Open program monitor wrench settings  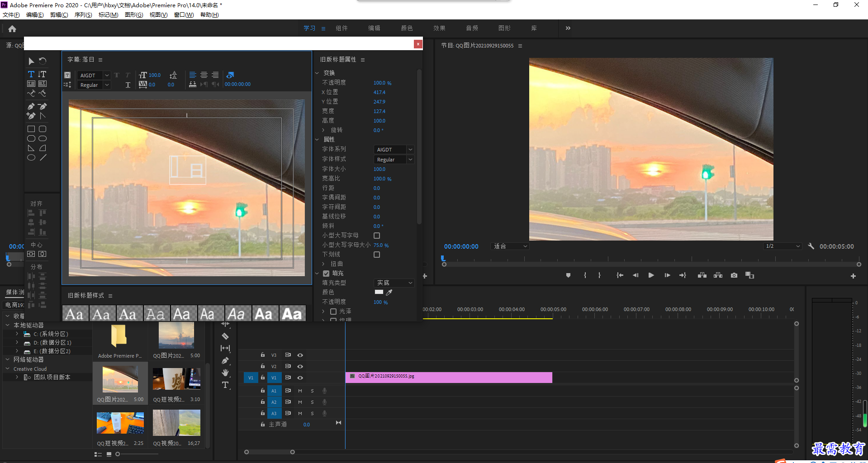click(811, 246)
